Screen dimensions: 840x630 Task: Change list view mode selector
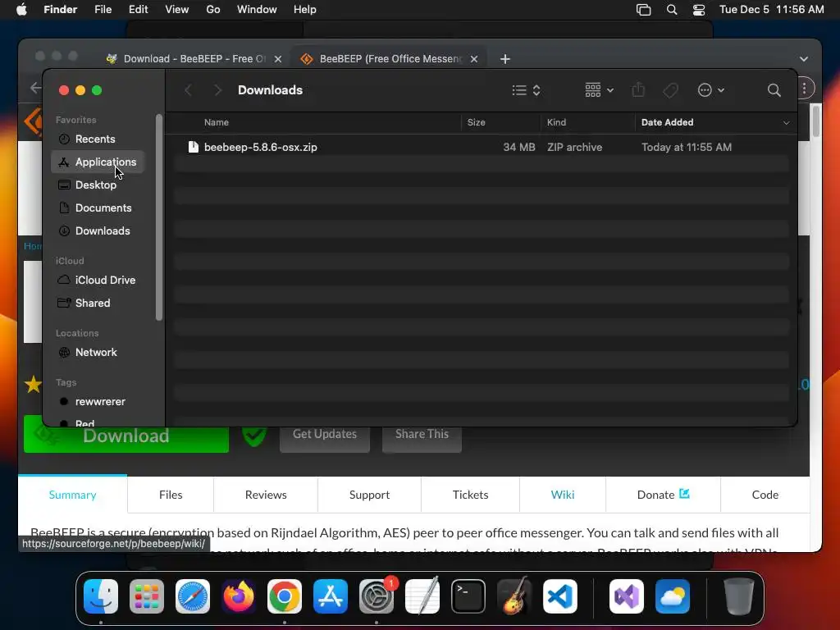click(x=526, y=90)
